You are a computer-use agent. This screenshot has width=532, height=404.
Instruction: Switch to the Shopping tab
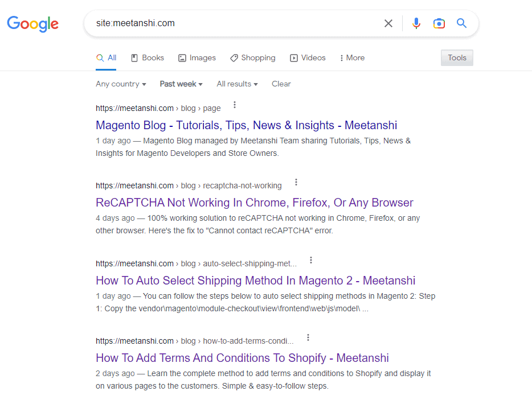click(253, 58)
